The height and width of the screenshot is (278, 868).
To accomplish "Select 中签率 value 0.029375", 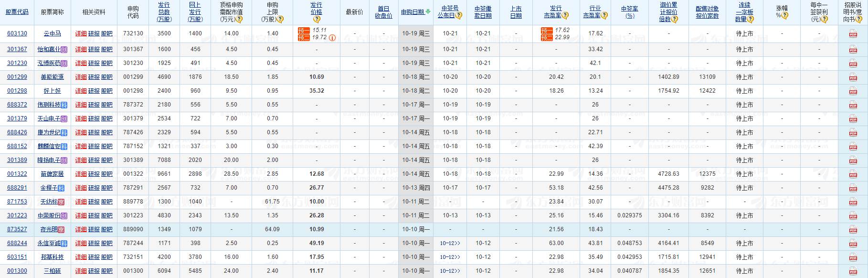I will [630, 216].
